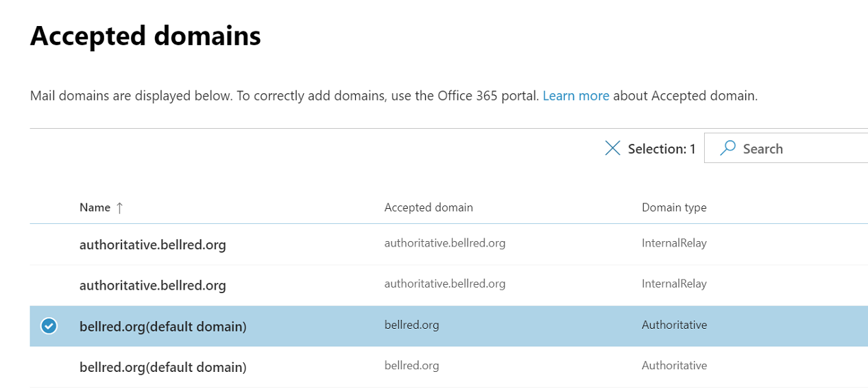Clear the selection with the X icon
The image size is (868, 389).
click(612, 148)
